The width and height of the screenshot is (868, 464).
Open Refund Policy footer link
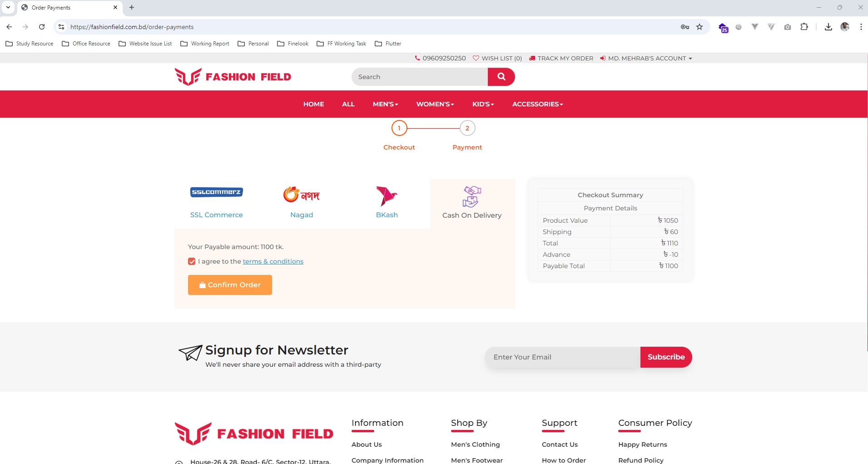tap(641, 460)
